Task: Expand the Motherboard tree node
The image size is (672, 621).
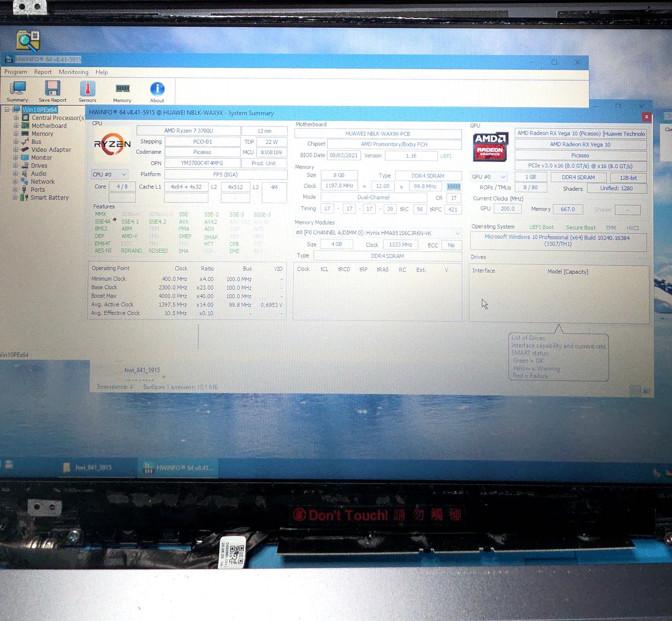Action: tap(16, 125)
